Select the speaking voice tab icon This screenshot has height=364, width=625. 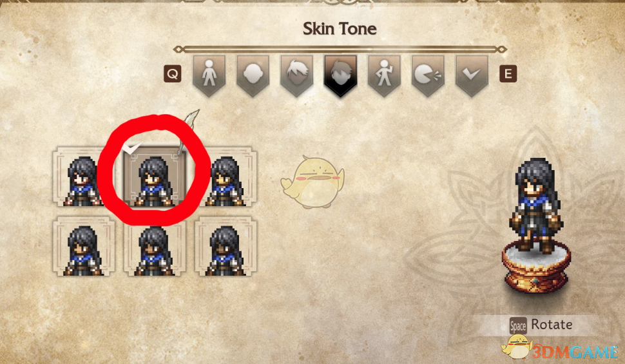pos(428,76)
